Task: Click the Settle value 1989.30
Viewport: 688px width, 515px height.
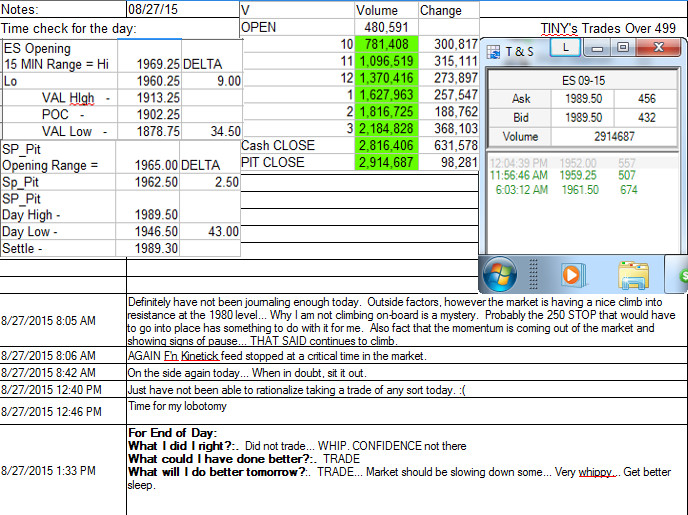Action: [x=148, y=248]
